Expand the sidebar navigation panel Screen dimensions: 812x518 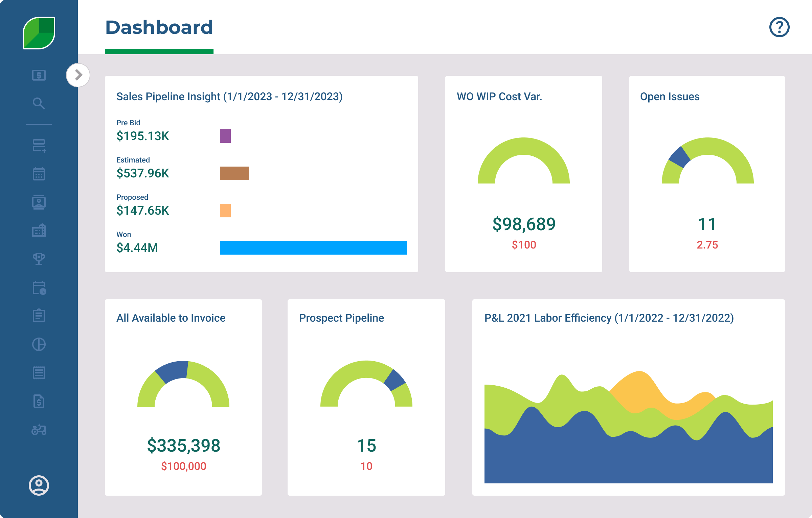78,75
